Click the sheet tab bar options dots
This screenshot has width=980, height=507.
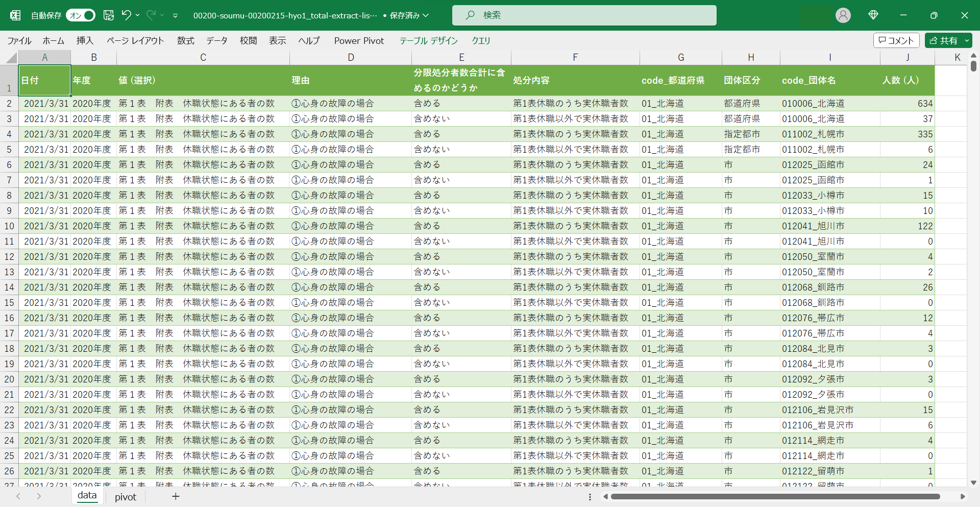point(590,497)
